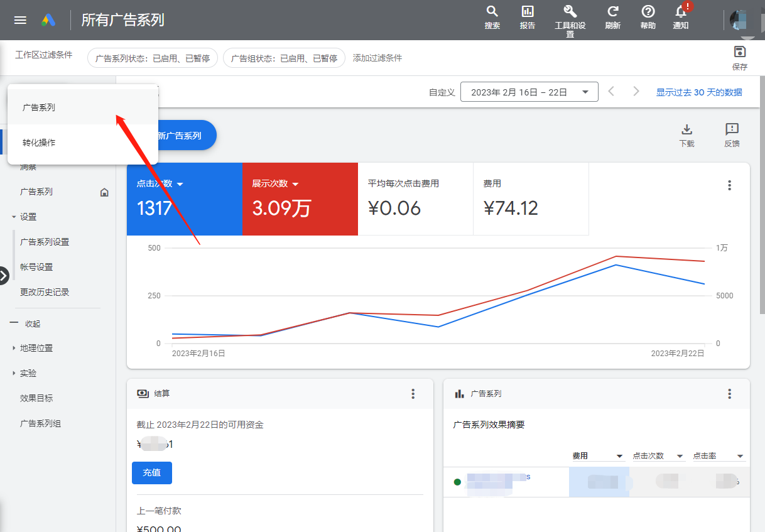Select 广告系列 in popup menu
This screenshot has height=532, width=765.
[82, 107]
